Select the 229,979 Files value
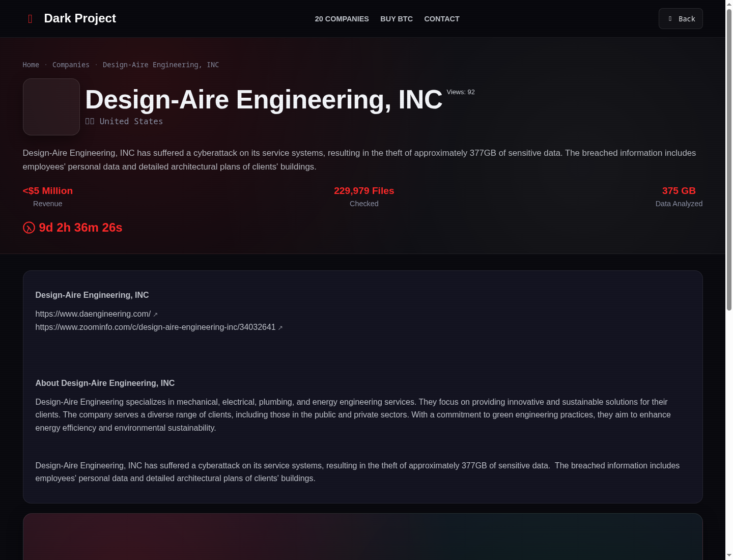 click(364, 191)
